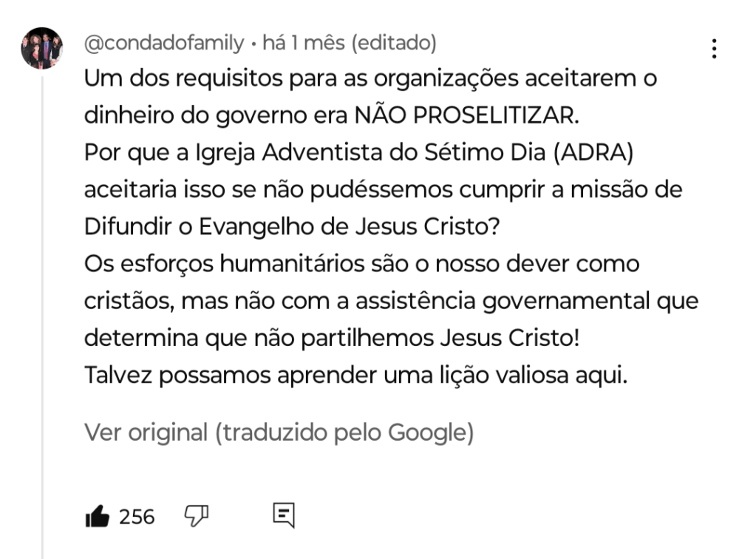Image resolution: width=756 pixels, height=559 pixels.
Task: Open the commenter's profile picture avatar
Action: (41, 49)
